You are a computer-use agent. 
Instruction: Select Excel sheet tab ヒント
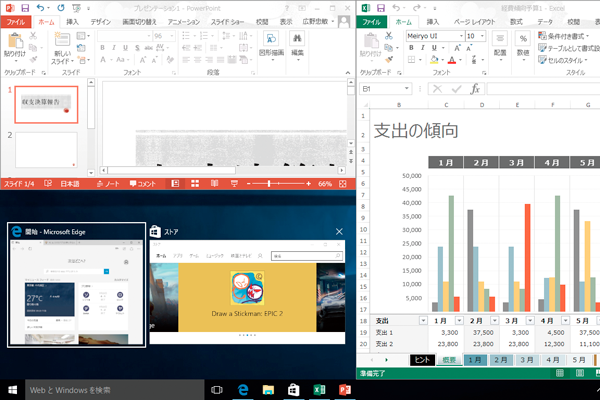click(x=422, y=360)
